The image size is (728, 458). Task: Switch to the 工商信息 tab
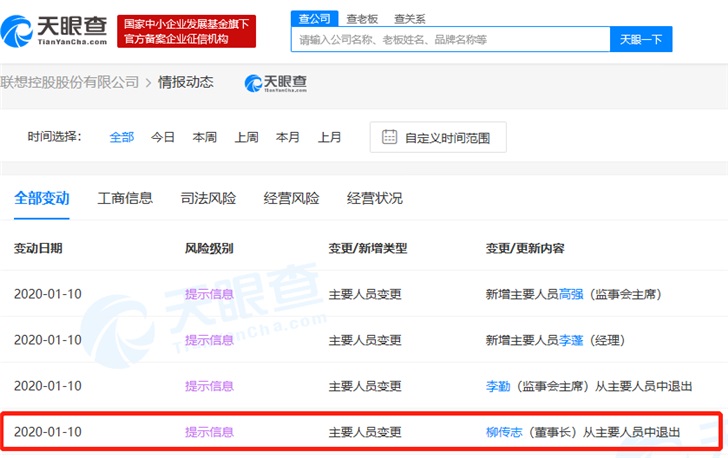[125, 198]
